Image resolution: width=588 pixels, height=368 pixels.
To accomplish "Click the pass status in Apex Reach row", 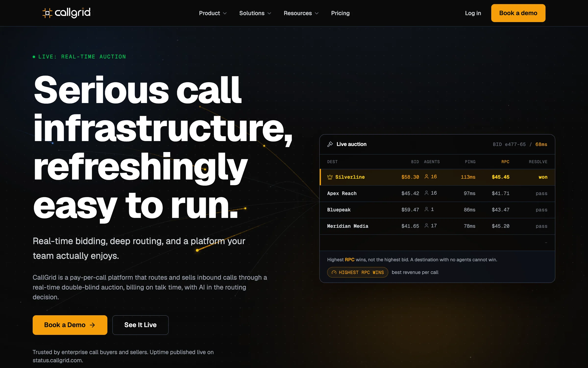I will [541, 193].
